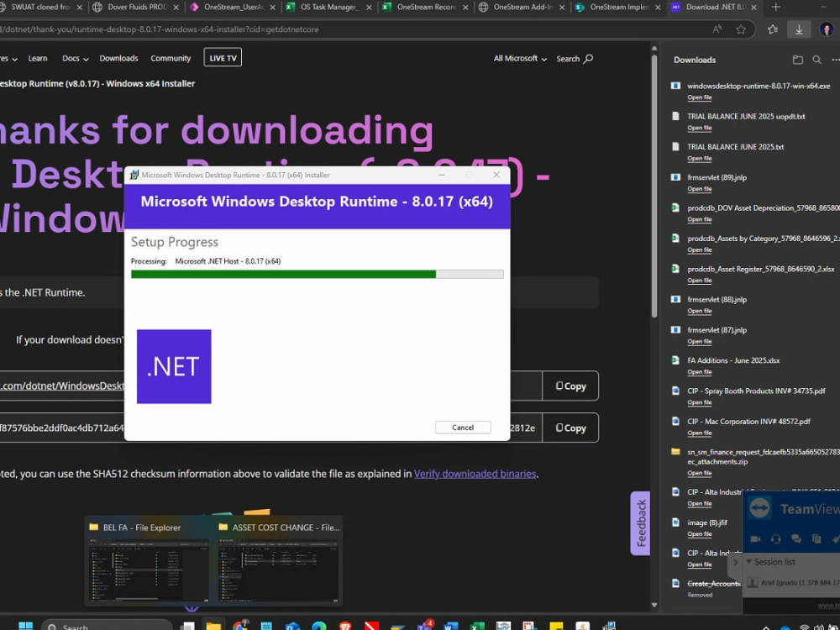The width and height of the screenshot is (840, 630).
Task: Open Word from the taskbar
Action: [x=451, y=625]
